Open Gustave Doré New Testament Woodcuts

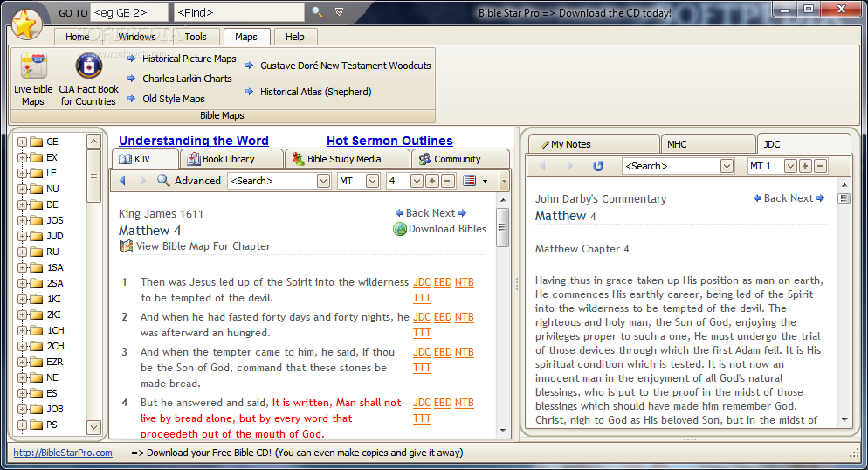coord(346,66)
